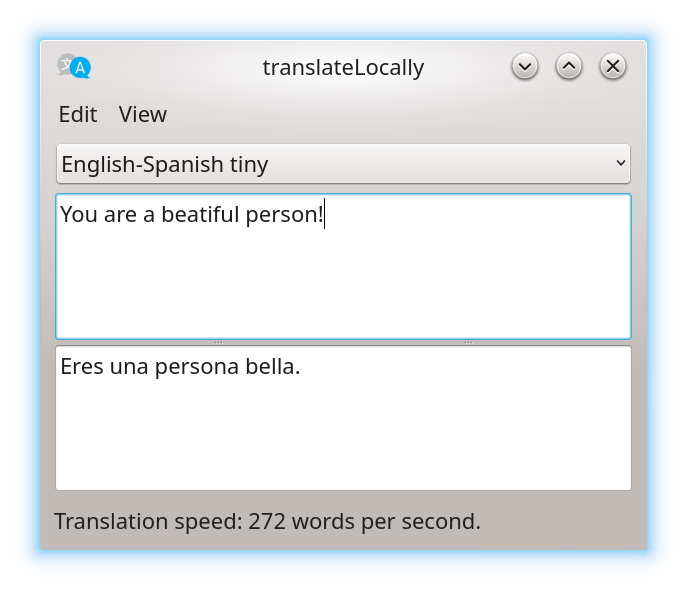
Task: Click the translateLocally window title text
Action: pyautogui.click(x=343, y=67)
